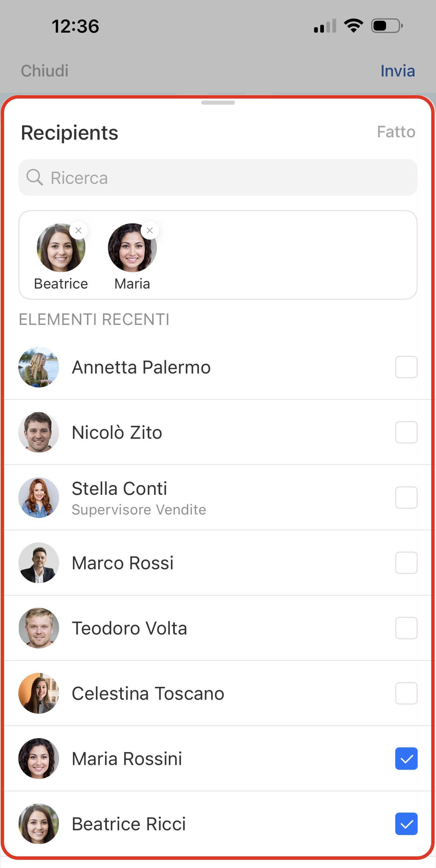
Task: Remove Beatrice from selected recipients
Action: pos(78,231)
